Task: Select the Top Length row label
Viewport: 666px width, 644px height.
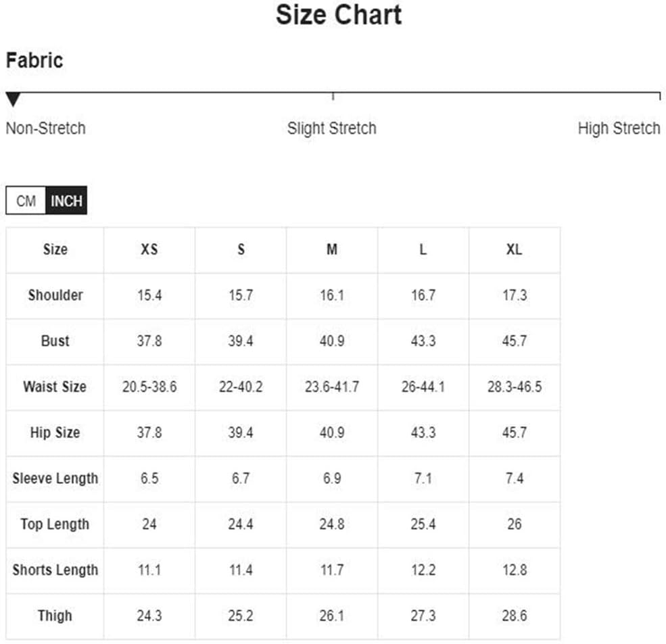Action: coord(55,524)
